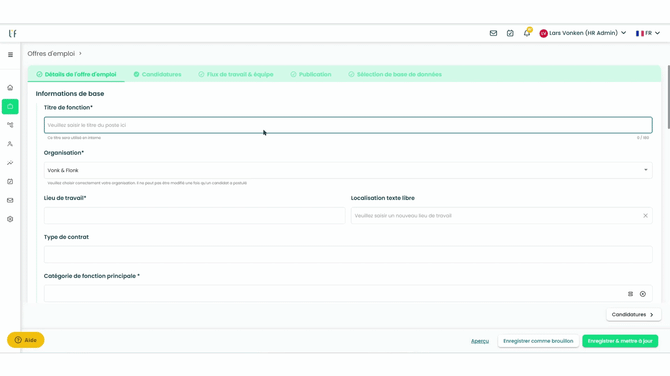670x376 pixels.
Task: Click the LV user avatar
Action: coord(544,33)
